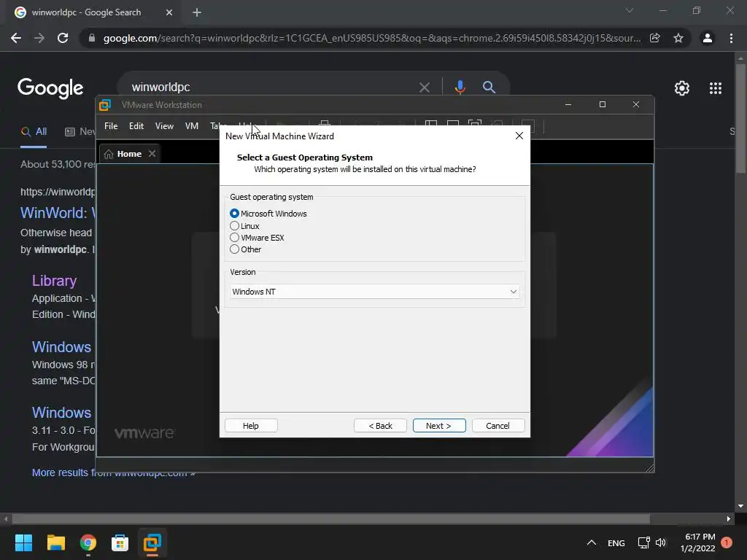747x560 pixels.
Task: Go back in Chrome browser
Action: pos(16,38)
